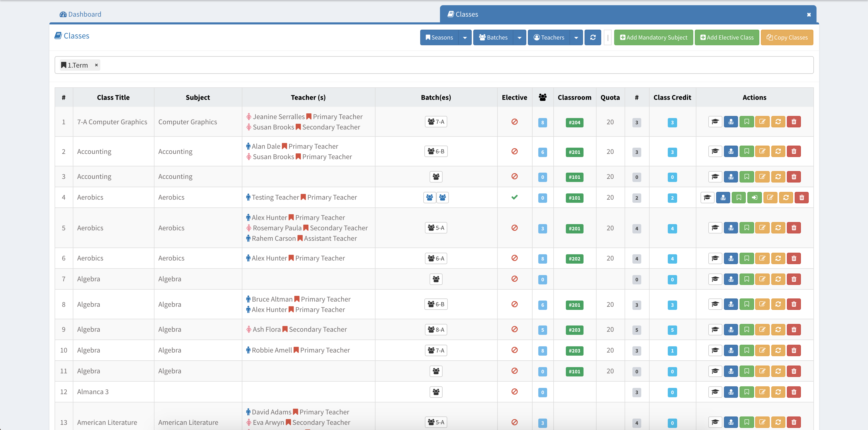Click the 7-A batch badge in row 1
The height and width of the screenshot is (430, 868).
click(436, 122)
